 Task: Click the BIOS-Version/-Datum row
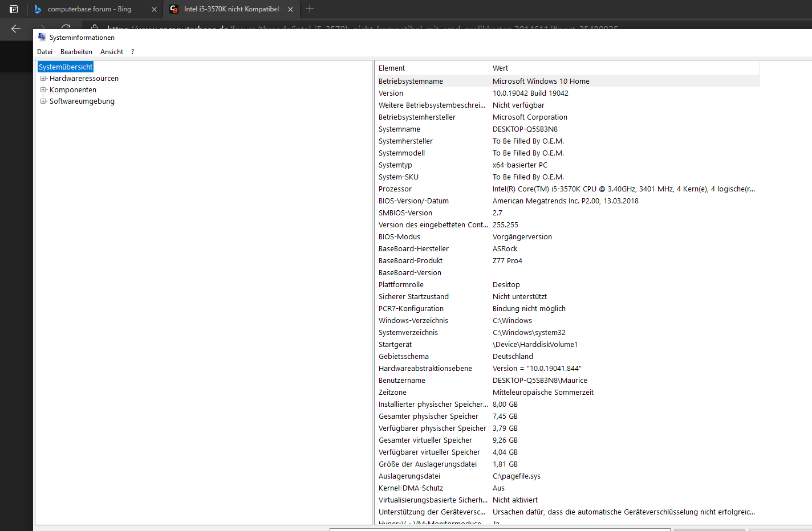tap(567, 201)
